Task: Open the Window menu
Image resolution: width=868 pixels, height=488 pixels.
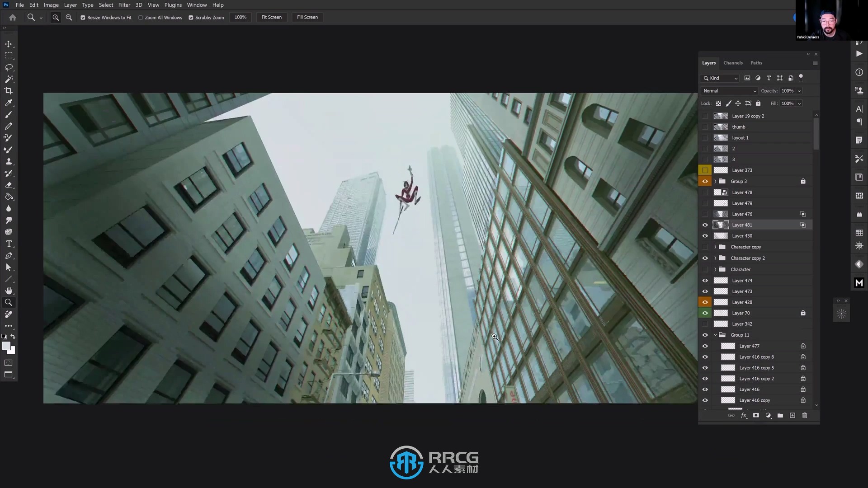Action: click(x=197, y=5)
